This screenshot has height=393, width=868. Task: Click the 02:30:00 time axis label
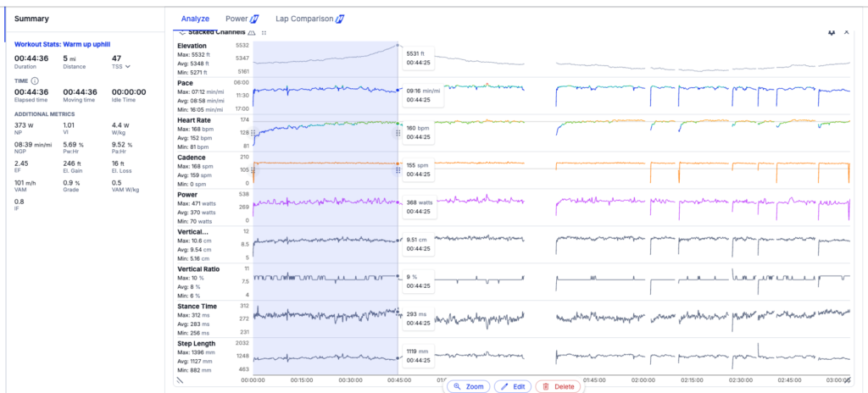[741, 380]
